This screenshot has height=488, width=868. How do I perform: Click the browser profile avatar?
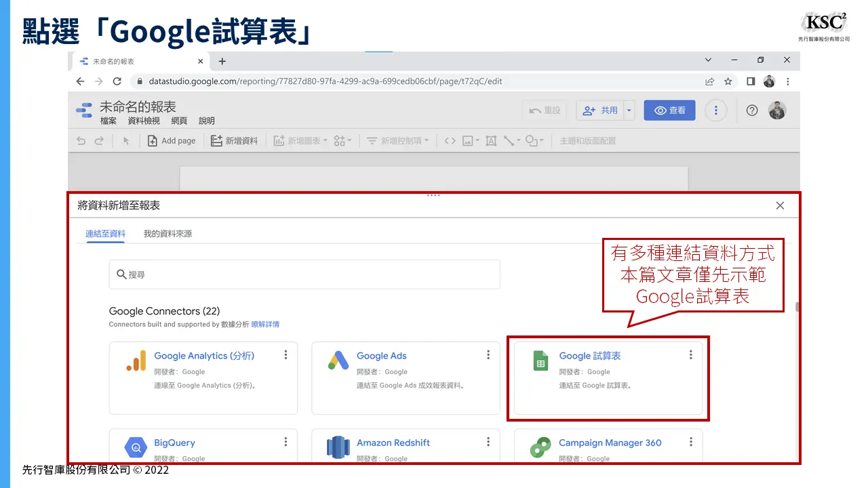(769, 81)
